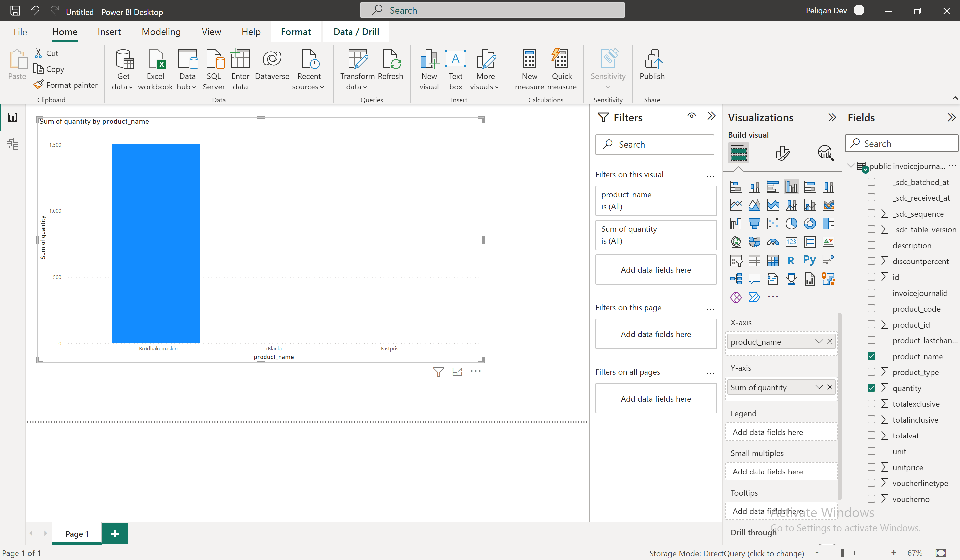
Task: Check the totalinclusive field
Action: [871, 419]
